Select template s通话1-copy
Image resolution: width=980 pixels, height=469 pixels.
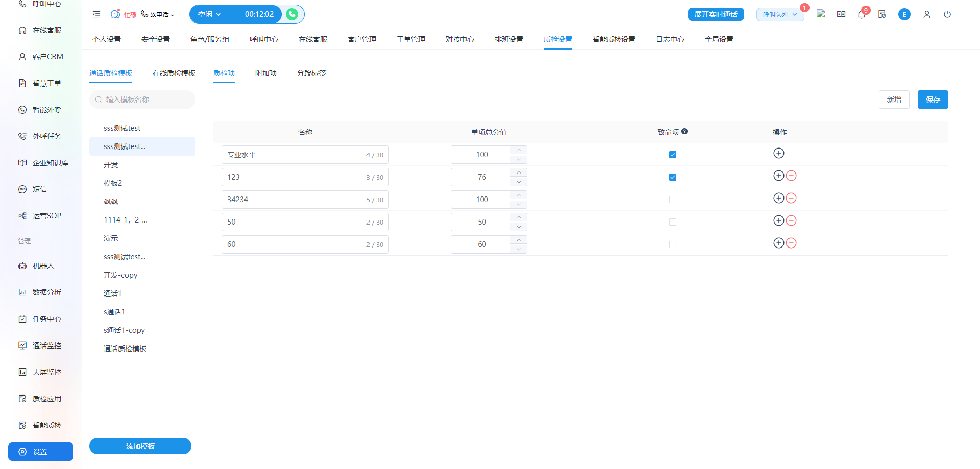coord(142,330)
